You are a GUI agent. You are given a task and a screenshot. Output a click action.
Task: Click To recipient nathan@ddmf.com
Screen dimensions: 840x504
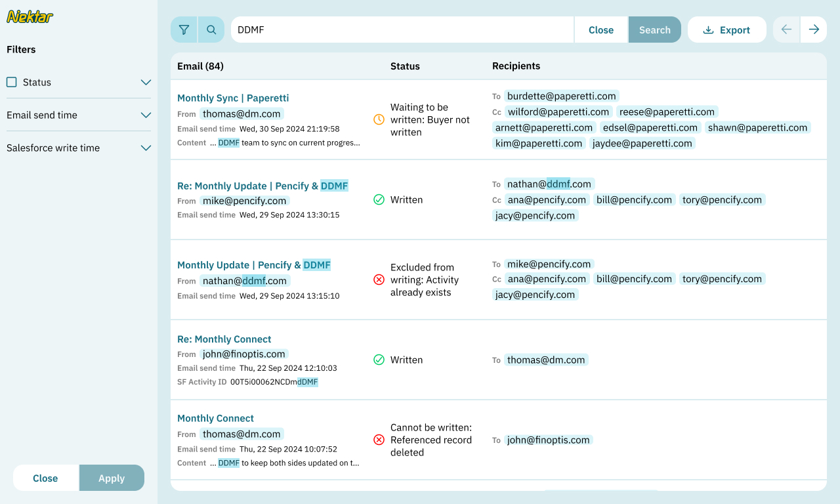click(549, 184)
